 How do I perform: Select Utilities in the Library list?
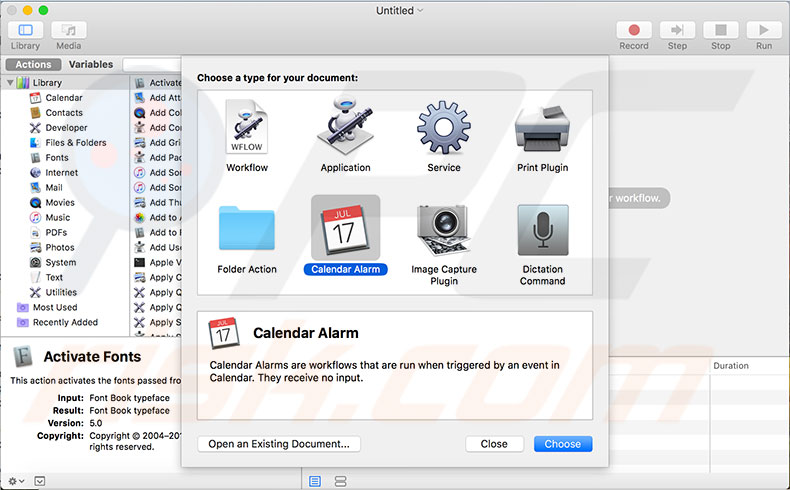pos(61,293)
